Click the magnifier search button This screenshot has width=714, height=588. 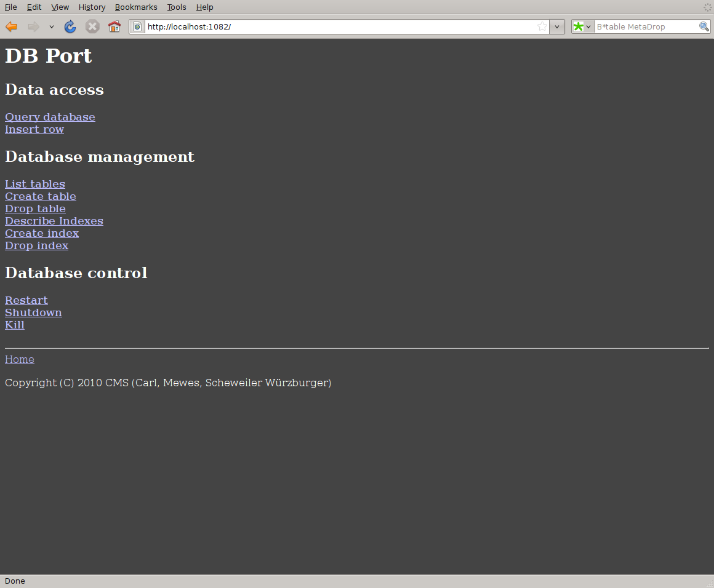pyautogui.click(x=704, y=27)
